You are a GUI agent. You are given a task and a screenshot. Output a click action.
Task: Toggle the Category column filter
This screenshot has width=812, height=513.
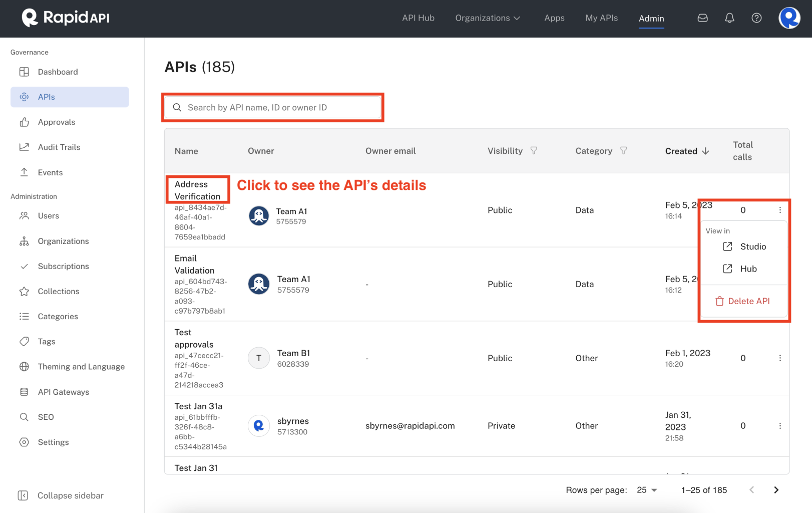623,150
